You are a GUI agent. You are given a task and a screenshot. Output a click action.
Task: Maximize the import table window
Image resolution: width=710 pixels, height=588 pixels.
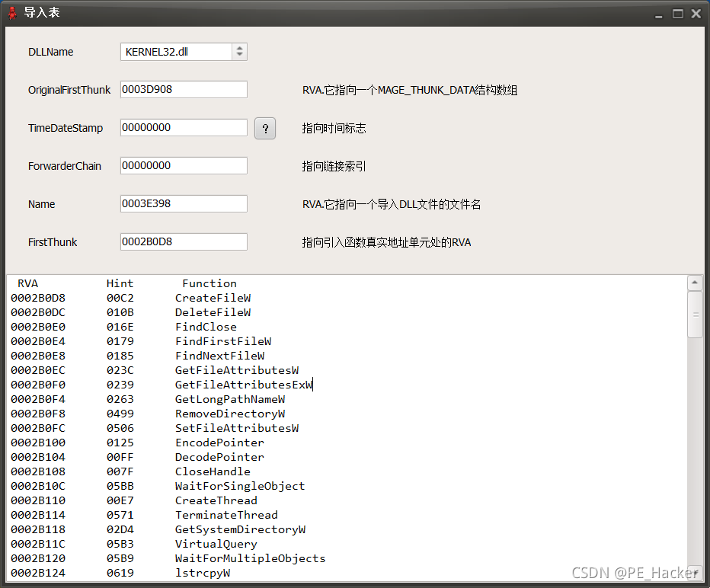[x=678, y=14]
